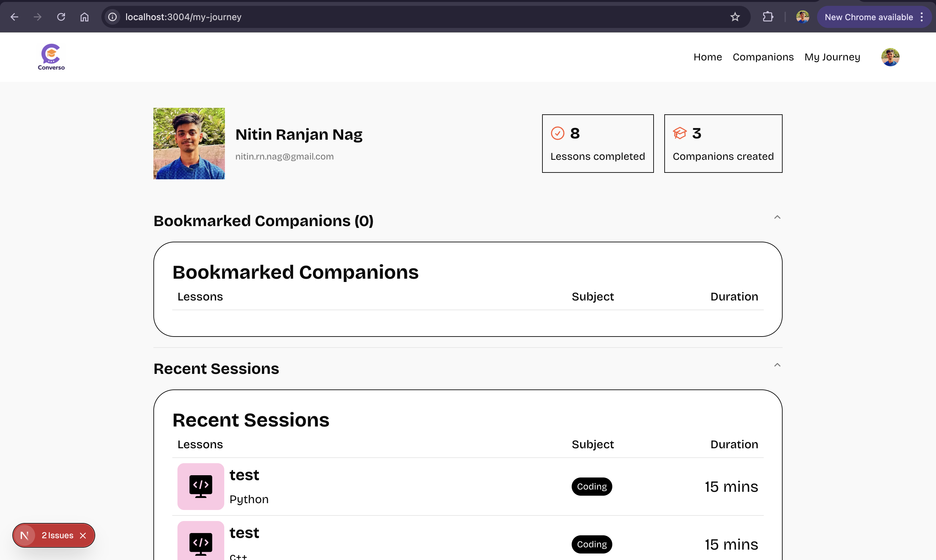Click the browser home icon
This screenshot has width=936, height=560.
point(84,17)
